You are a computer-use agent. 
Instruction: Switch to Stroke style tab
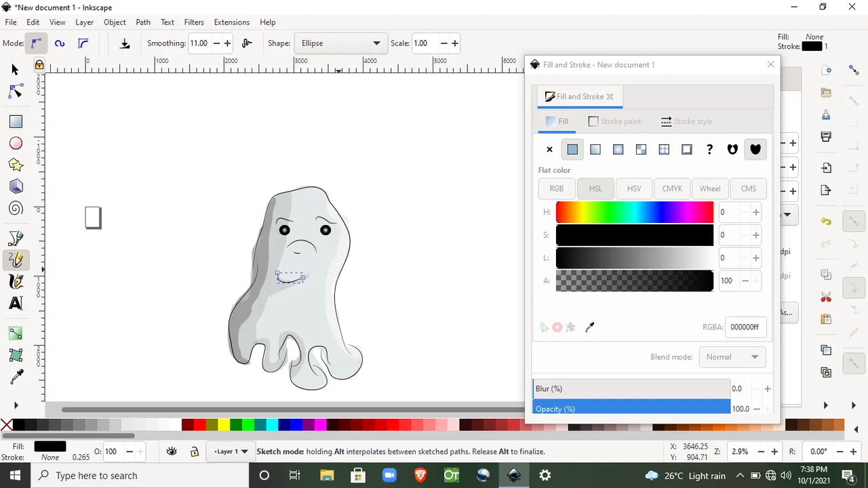coord(686,121)
